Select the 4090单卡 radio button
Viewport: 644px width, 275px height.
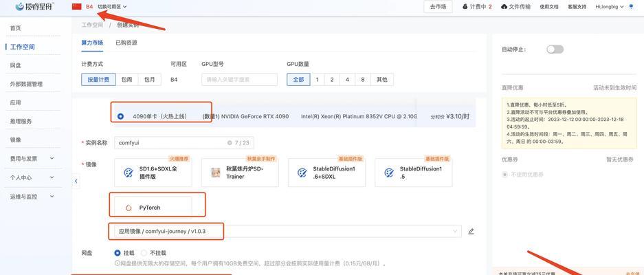tap(120, 116)
